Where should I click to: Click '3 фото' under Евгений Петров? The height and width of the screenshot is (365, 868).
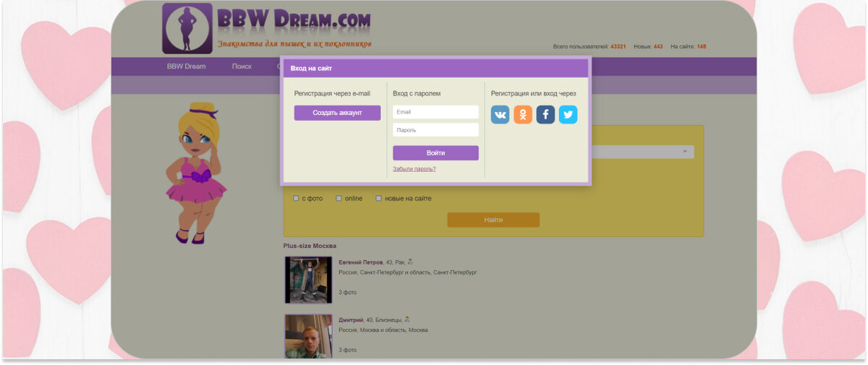click(347, 293)
